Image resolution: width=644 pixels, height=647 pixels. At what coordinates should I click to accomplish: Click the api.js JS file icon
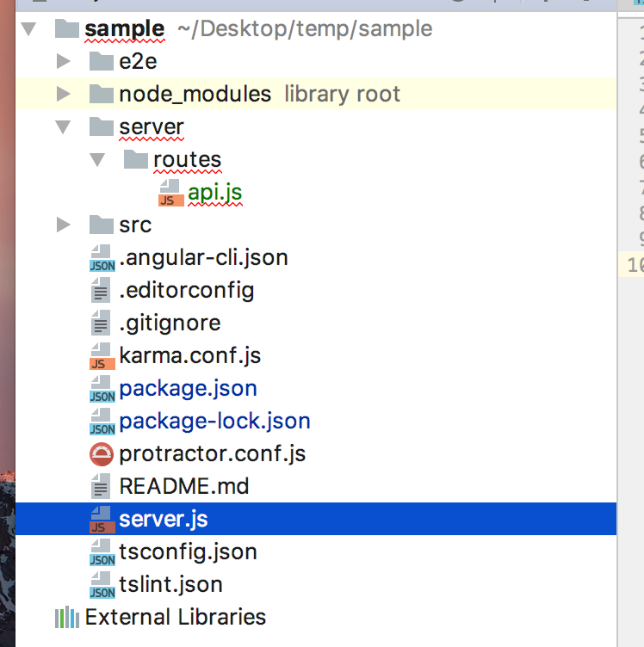171,192
